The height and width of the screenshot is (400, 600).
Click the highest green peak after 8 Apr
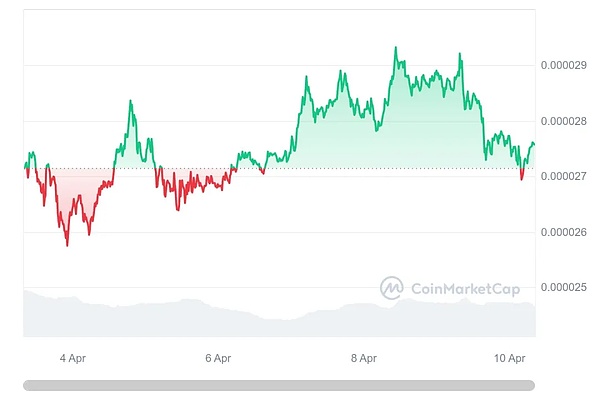(396, 48)
